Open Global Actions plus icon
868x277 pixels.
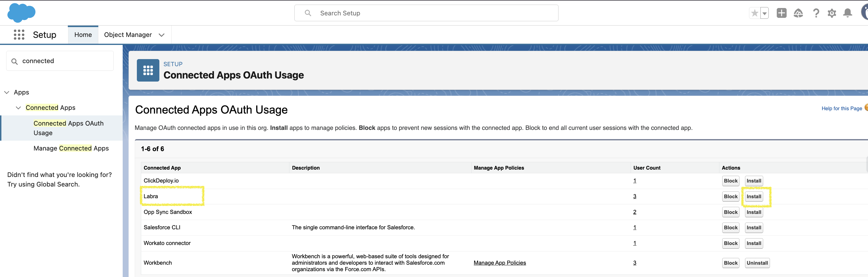[x=781, y=13]
